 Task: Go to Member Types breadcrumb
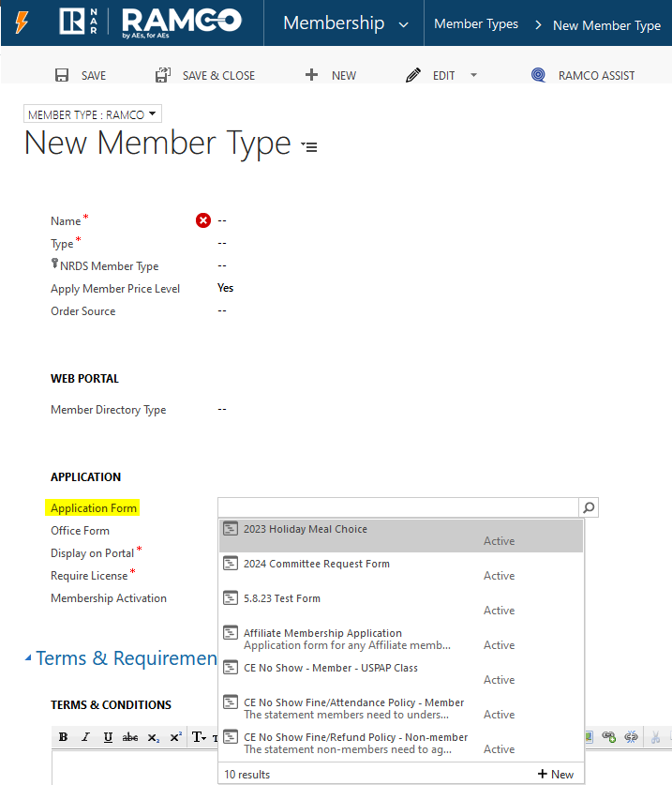tap(476, 24)
